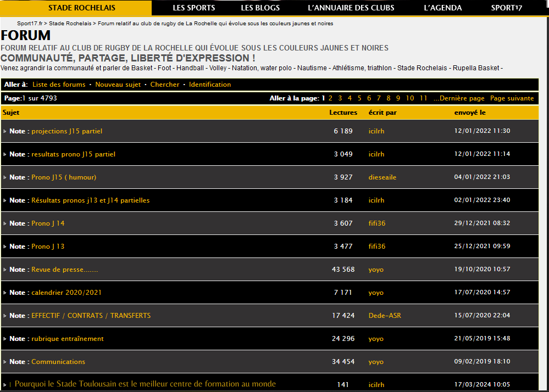Open the Sport17 menu item
The image size is (549, 392).
coord(506,8)
